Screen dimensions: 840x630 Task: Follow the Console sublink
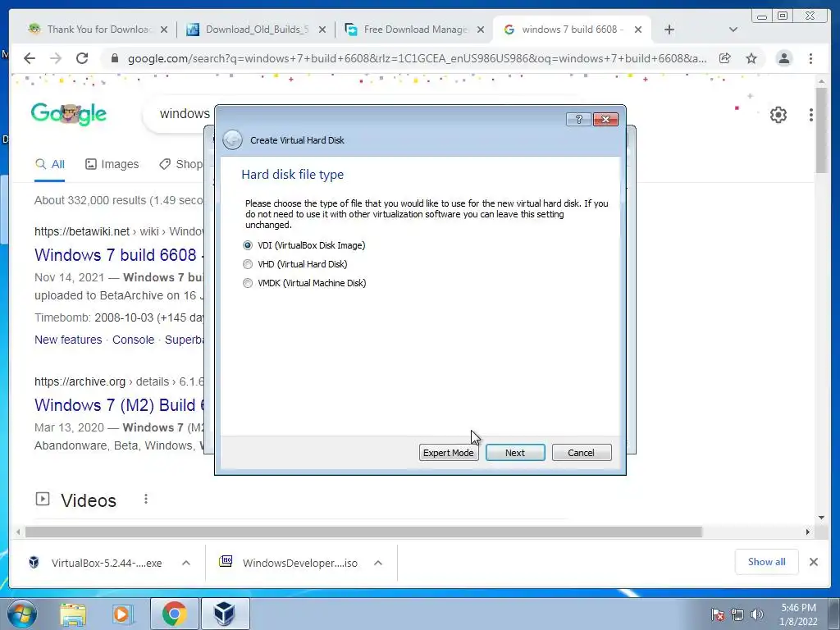134,340
